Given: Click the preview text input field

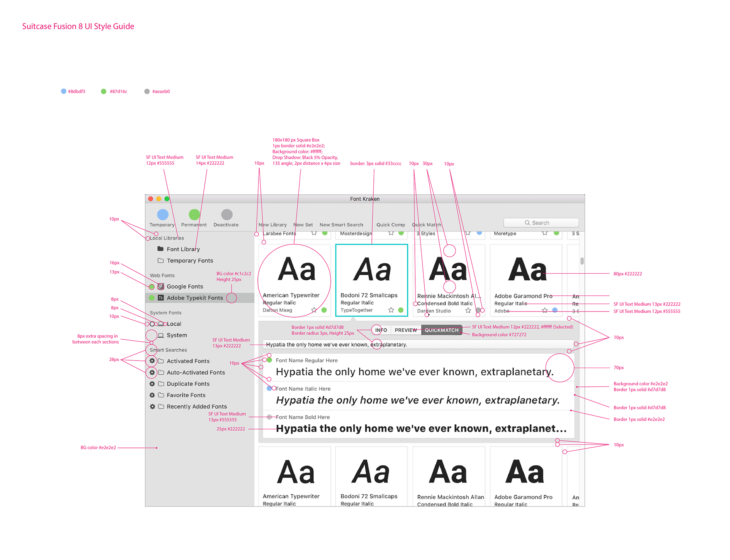Looking at the screenshot, I should 418,345.
